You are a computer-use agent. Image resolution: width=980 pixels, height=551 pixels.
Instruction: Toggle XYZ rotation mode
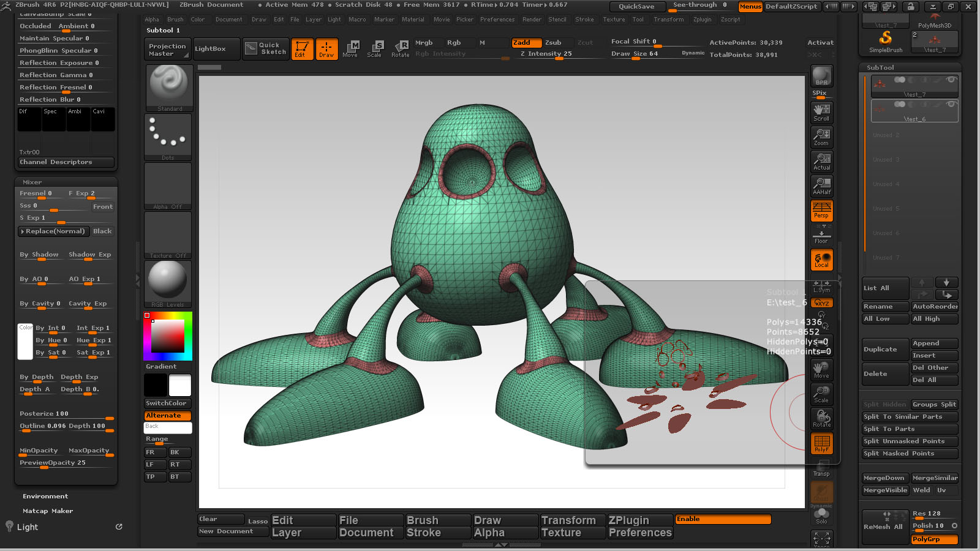coord(821,303)
